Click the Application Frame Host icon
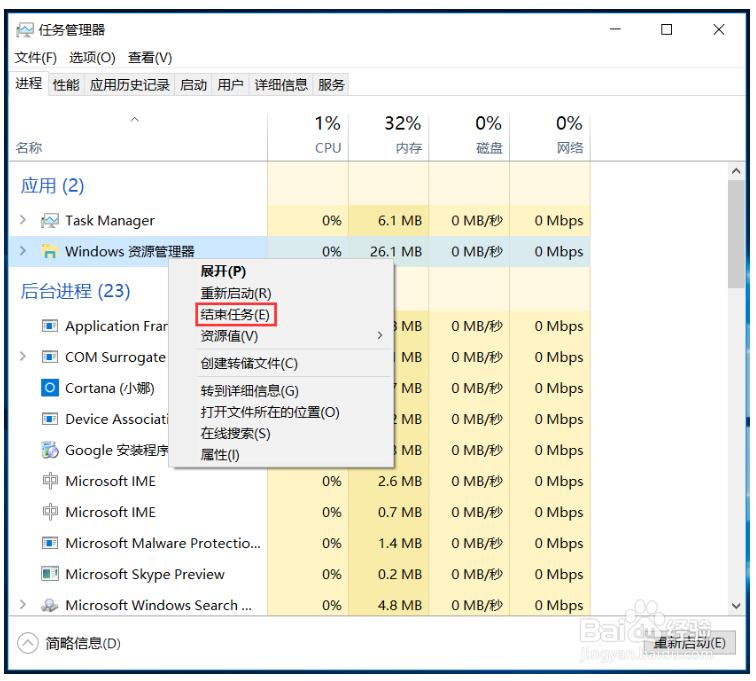Viewport: 756px width, 681px height. click(50, 326)
